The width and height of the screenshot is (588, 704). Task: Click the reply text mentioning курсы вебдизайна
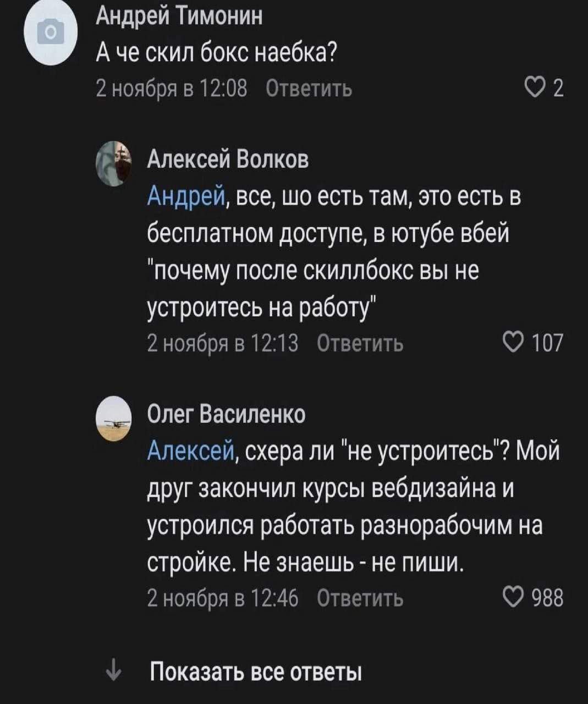[330, 490]
